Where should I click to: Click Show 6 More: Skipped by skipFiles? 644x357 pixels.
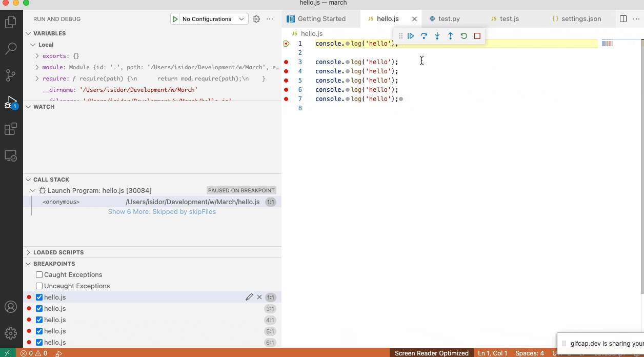[162, 211]
